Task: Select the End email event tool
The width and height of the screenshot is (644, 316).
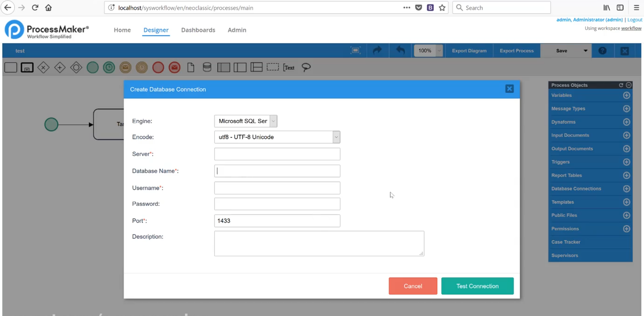Action: point(174,67)
